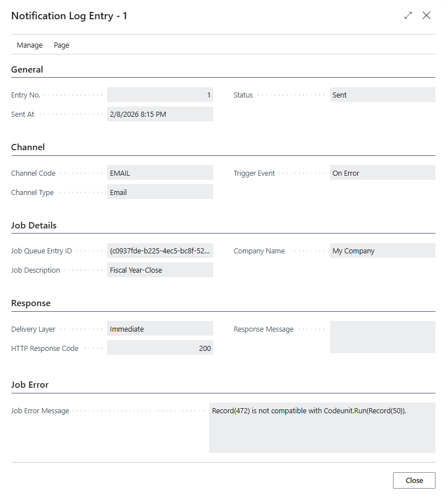Click the Job Queue Entry ID field
The image size is (448, 500).
pos(160,251)
